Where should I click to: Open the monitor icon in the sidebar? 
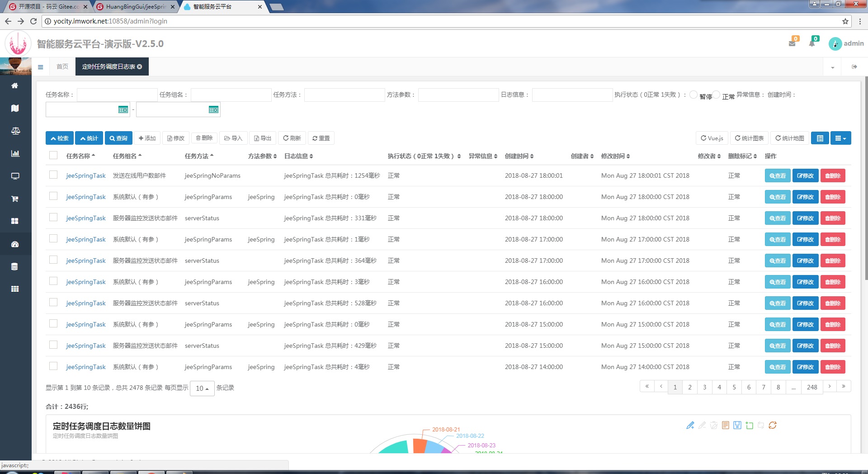[15, 176]
